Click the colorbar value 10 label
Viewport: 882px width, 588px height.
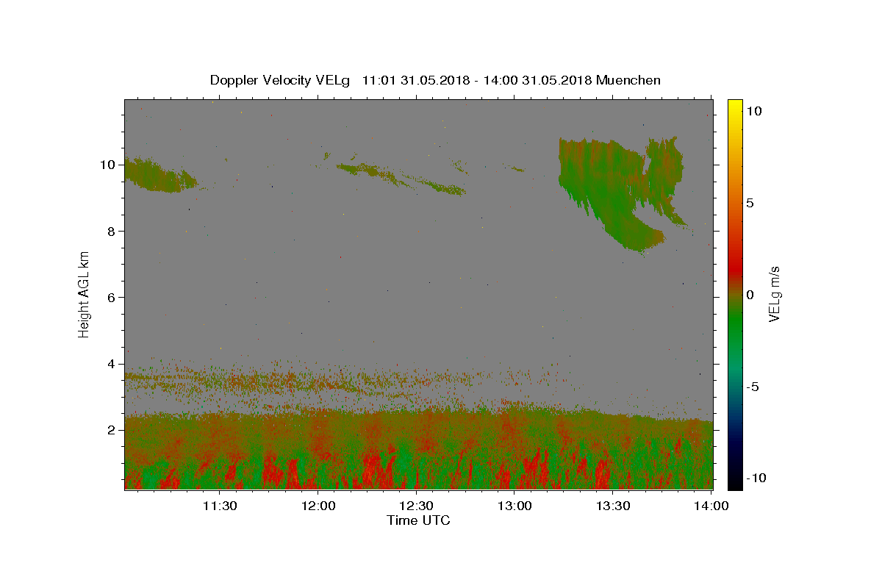[x=753, y=110]
